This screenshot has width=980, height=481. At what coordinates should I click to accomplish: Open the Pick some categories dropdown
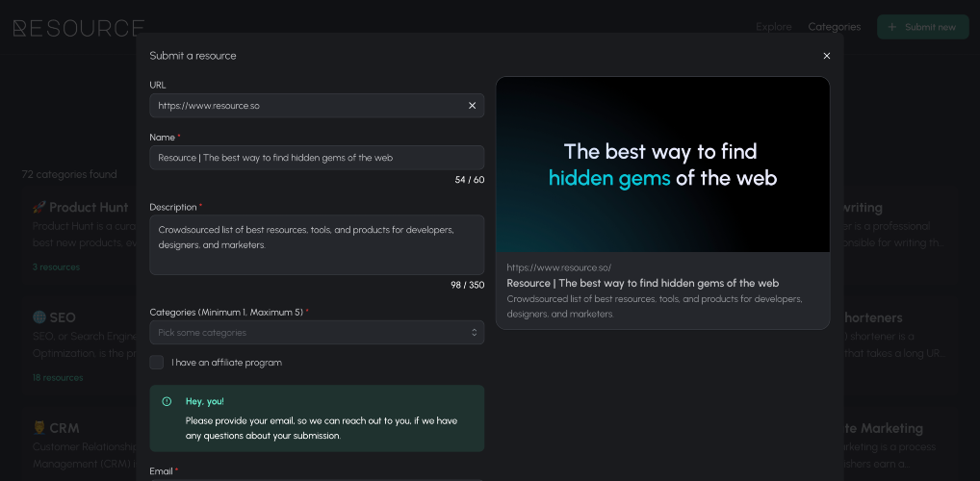click(317, 332)
